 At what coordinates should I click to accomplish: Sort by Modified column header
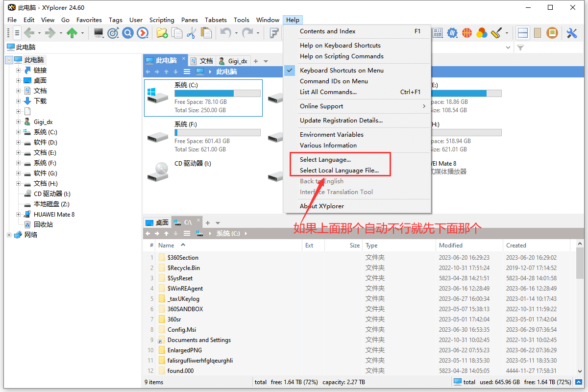469,245
